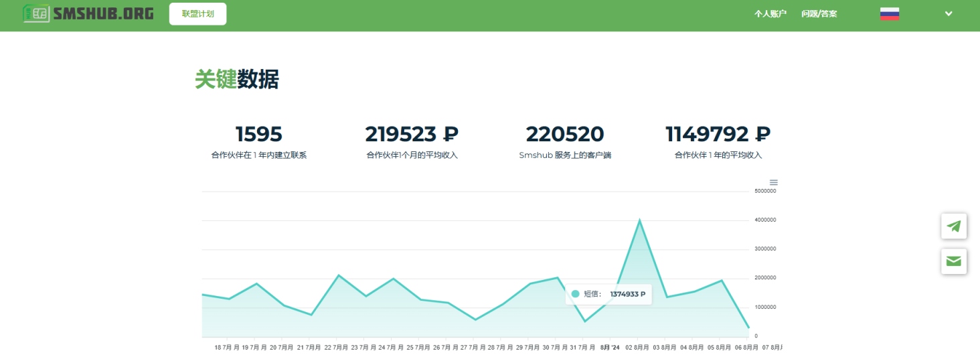Screen dimensions: 980x357
Task: Expand the language dropdown chevron
Action: coord(948,14)
